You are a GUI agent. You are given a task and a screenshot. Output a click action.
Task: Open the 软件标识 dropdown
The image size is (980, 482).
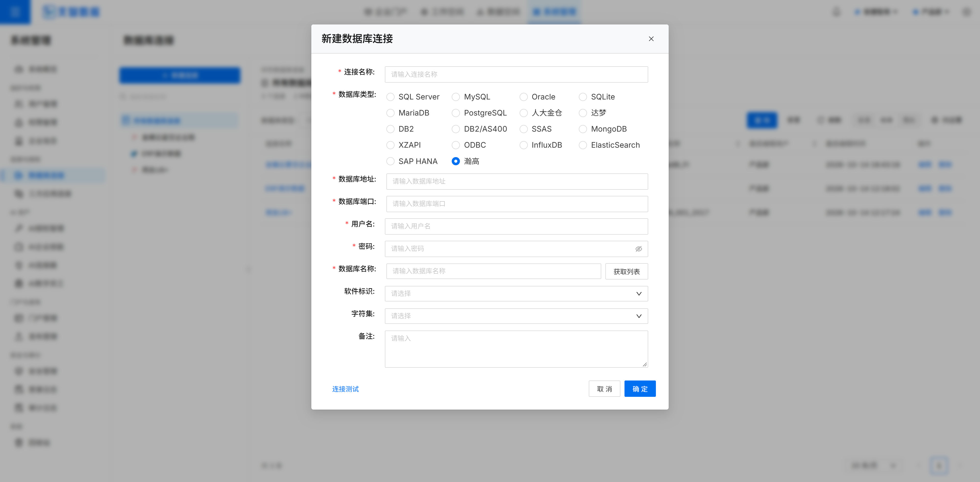[516, 294]
